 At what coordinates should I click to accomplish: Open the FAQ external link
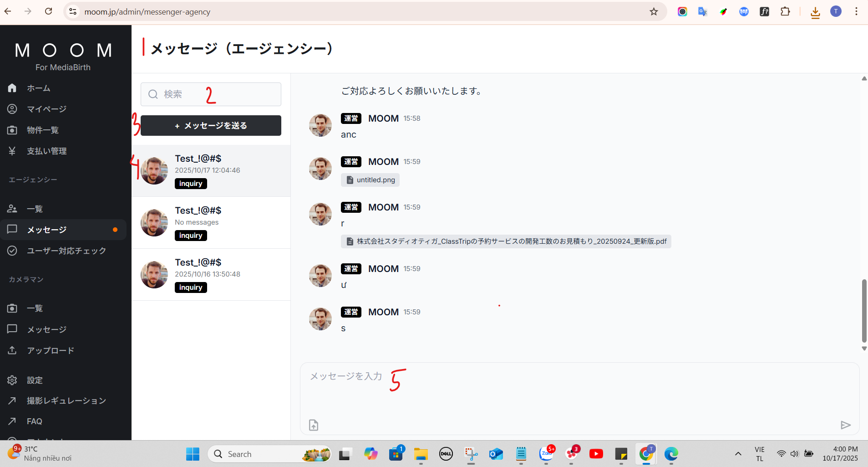click(x=34, y=421)
